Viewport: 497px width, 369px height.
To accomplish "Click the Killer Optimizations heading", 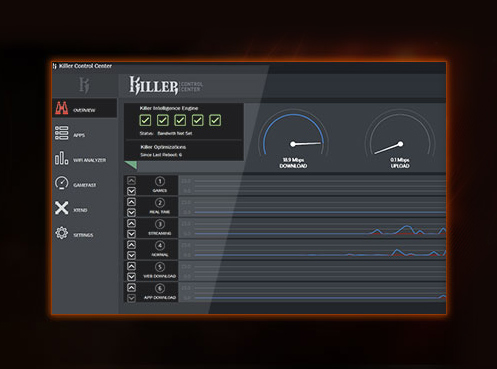I will (163, 147).
